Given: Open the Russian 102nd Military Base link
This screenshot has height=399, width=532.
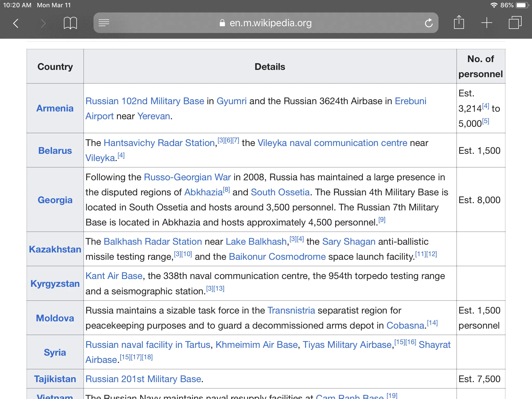Looking at the screenshot, I should pos(145,101).
